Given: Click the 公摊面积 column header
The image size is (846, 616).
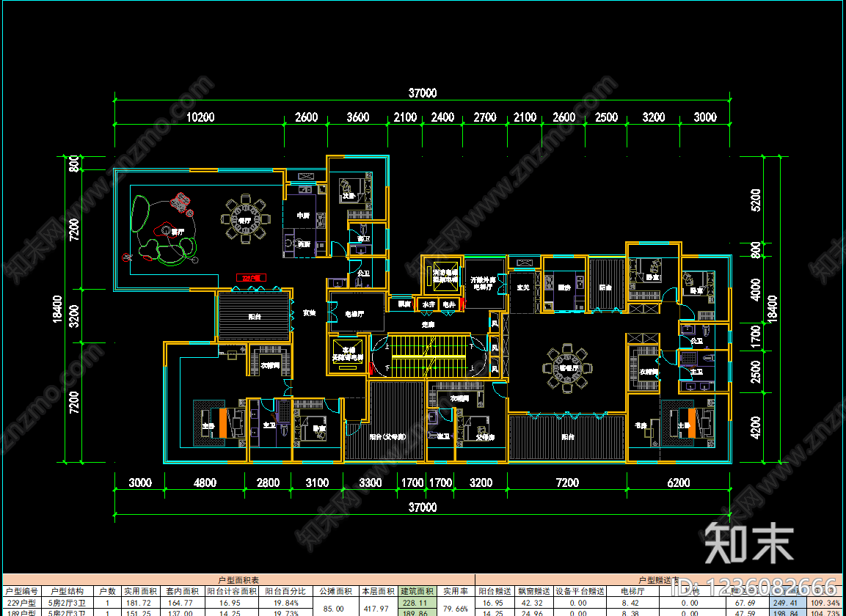Looking at the screenshot, I should (x=335, y=591).
